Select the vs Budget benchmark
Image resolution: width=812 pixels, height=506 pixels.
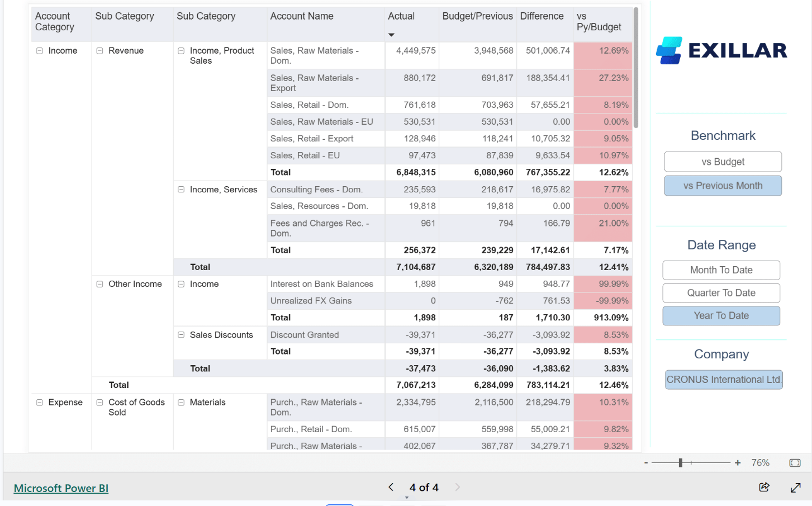coord(723,162)
